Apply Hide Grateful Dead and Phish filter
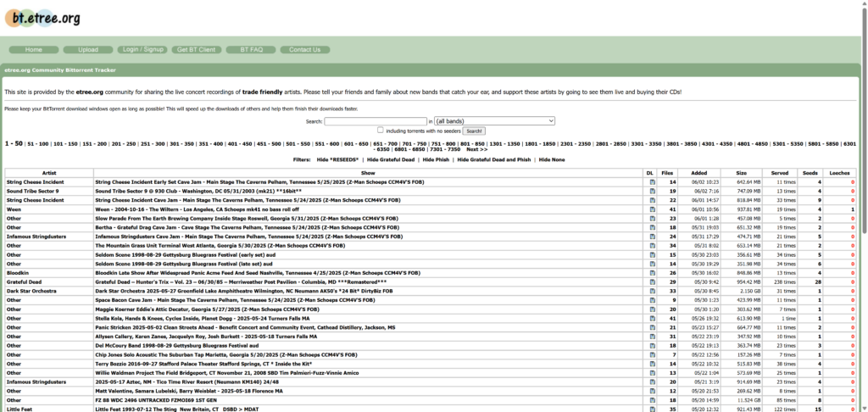The width and height of the screenshot is (868, 412). click(x=493, y=159)
